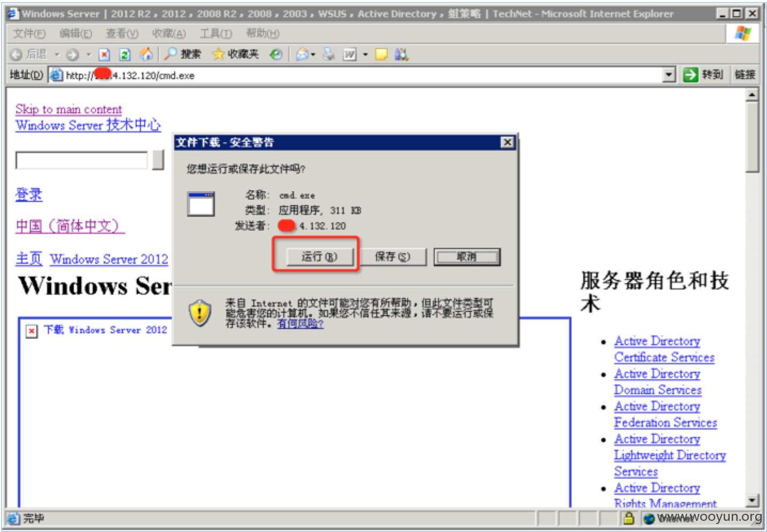Click the 中国（简体中文） locale link
This screenshot has height=532, width=767.
point(70,226)
